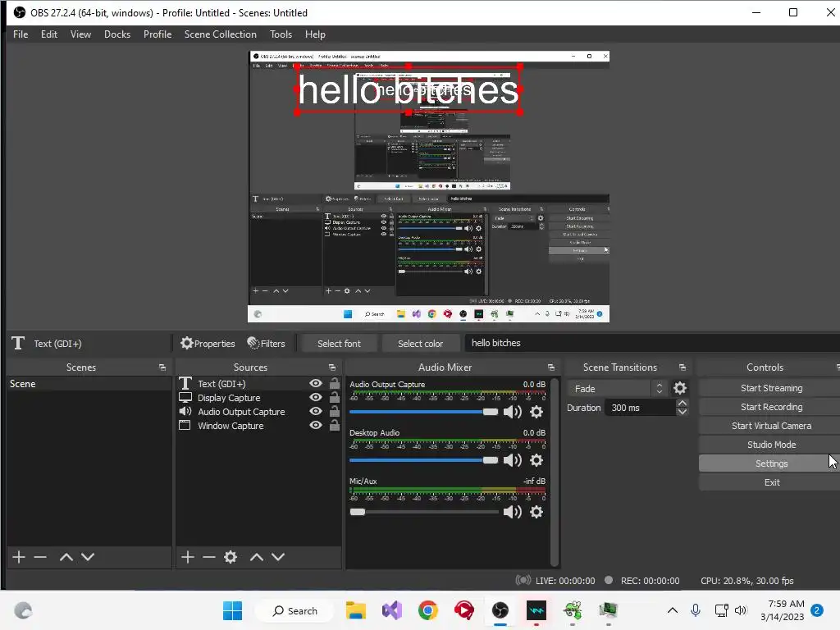Screen dimensions: 840x630
Task: Open the View menu
Action: point(80,34)
